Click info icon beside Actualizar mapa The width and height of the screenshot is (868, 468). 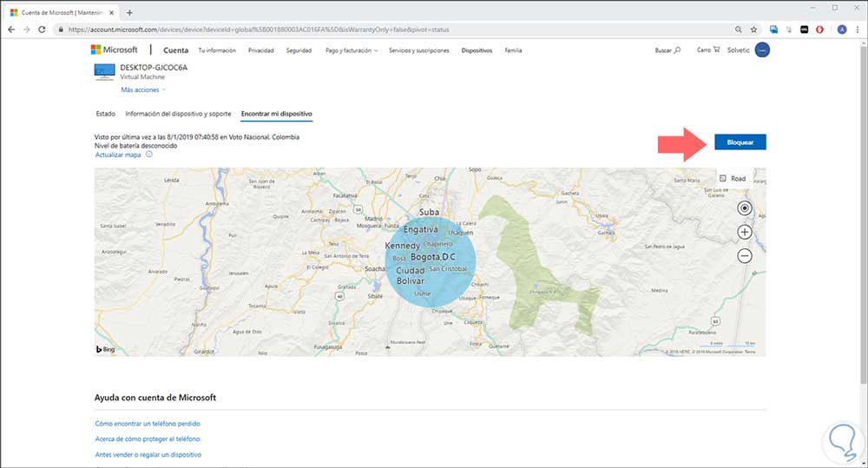coord(149,155)
